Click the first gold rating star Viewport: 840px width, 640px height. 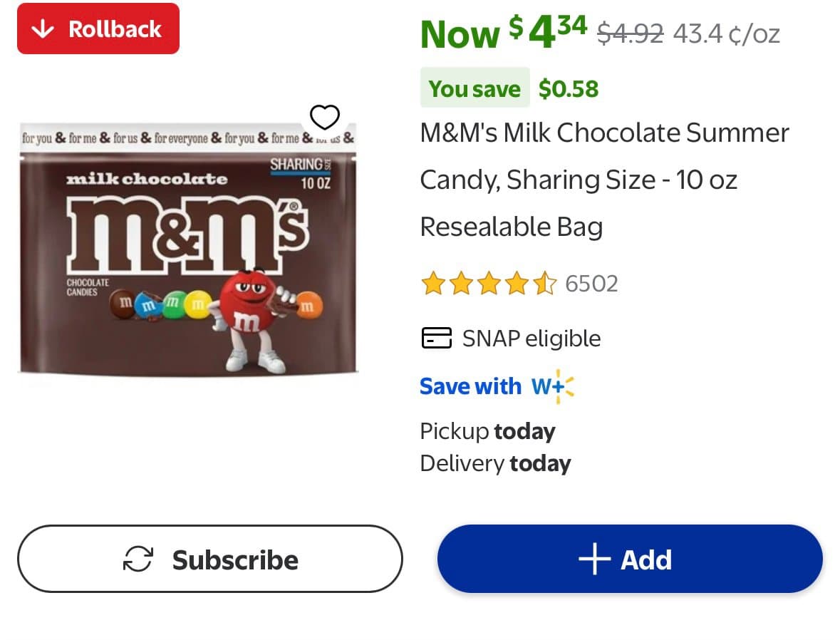click(432, 284)
